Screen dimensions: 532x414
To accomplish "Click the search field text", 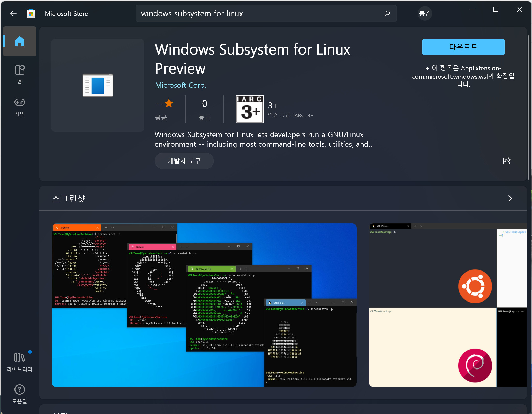I will [x=192, y=13].
